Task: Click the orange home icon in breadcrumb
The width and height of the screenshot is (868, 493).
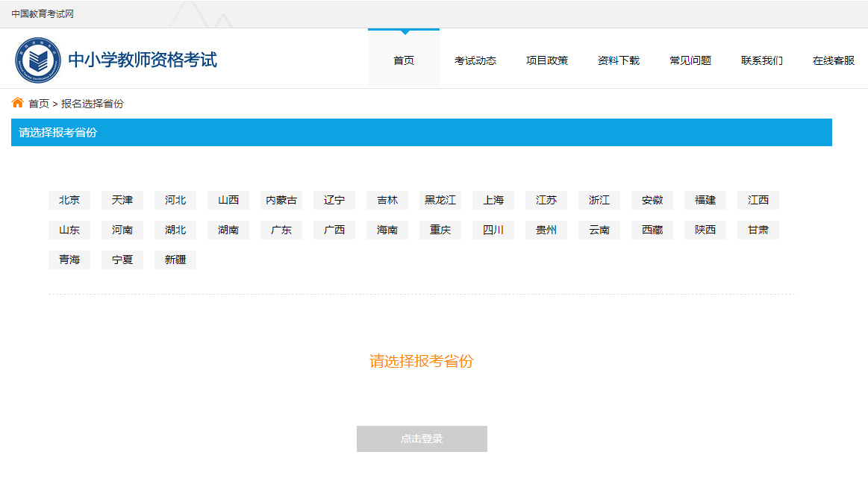Action: tap(18, 103)
